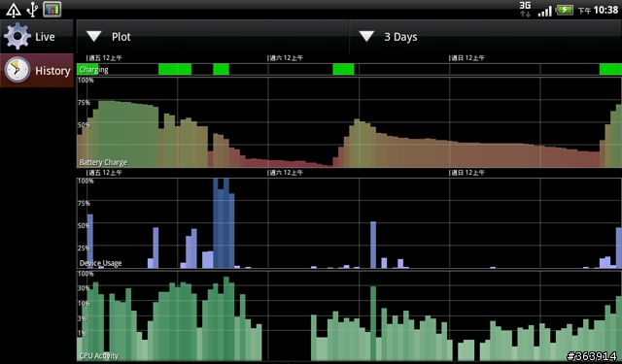Select the Device Usage graph label
This screenshot has width=622, height=364.
(x=100, y=263)
